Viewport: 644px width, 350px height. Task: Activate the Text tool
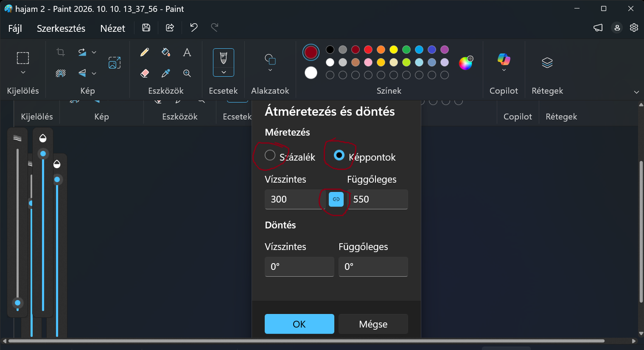point(187,52)
